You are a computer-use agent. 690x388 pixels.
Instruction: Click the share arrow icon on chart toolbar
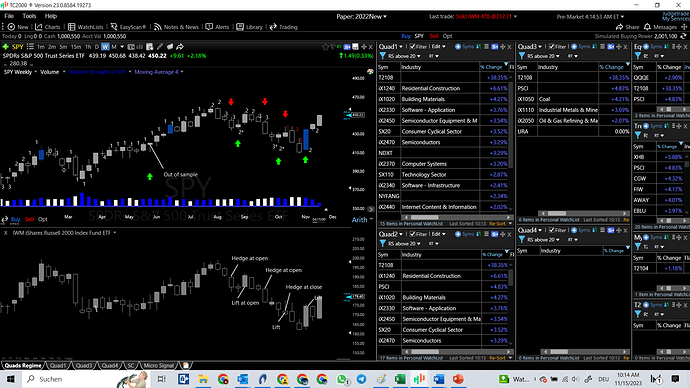click(180, 47)
